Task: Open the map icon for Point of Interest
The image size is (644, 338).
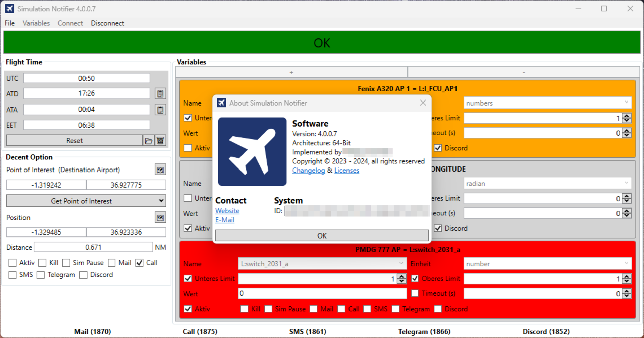Action: coord(160,170)
